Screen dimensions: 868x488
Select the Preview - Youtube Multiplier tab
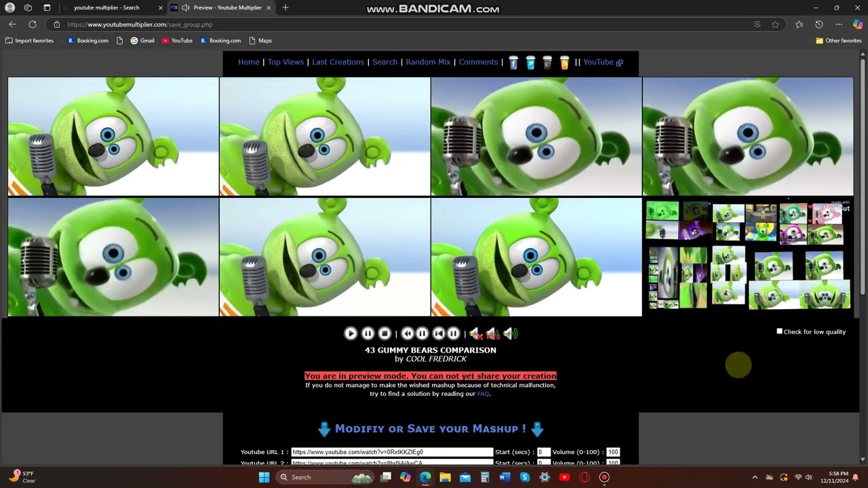(220, 7)
